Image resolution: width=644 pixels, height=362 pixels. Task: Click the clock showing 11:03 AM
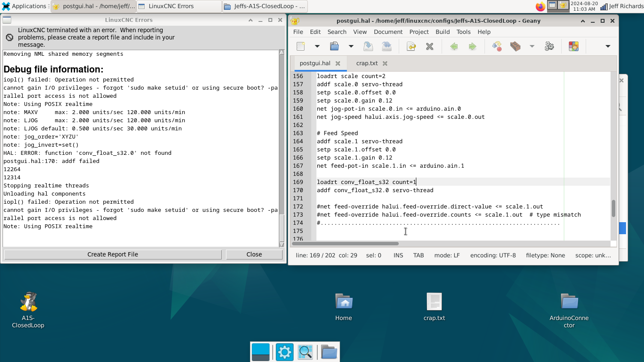point(584,6)
